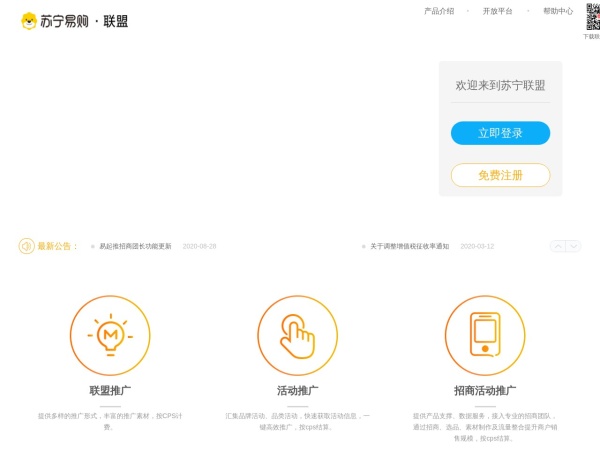This screenshot has height=450, width=600.
Task: Click the 苏宁易购 联盟 brand text
Action: coord(85,21)
